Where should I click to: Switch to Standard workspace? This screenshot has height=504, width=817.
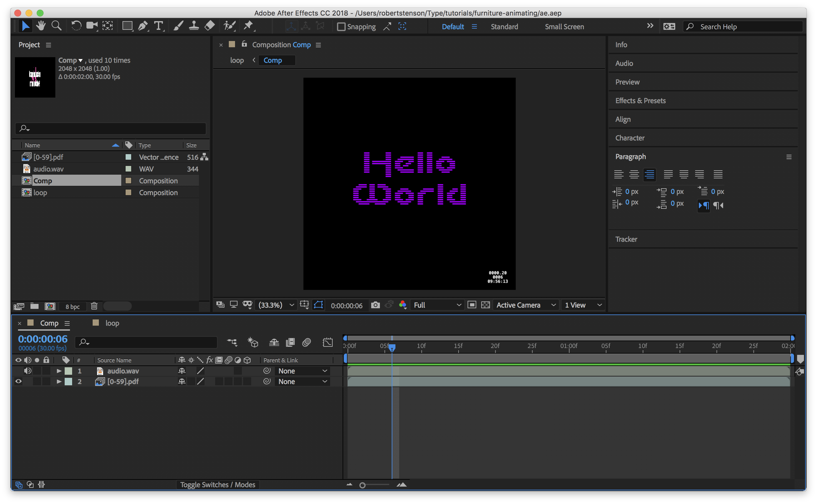[504, 27]
